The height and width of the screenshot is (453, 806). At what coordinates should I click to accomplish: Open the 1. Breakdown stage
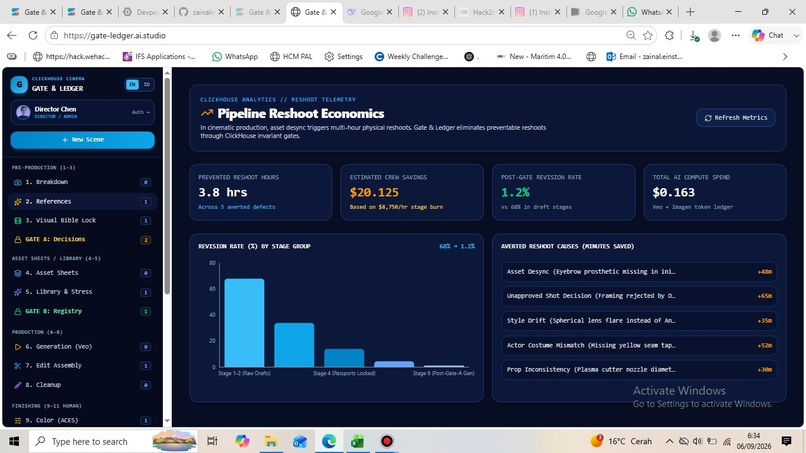[x=82, y=182]
